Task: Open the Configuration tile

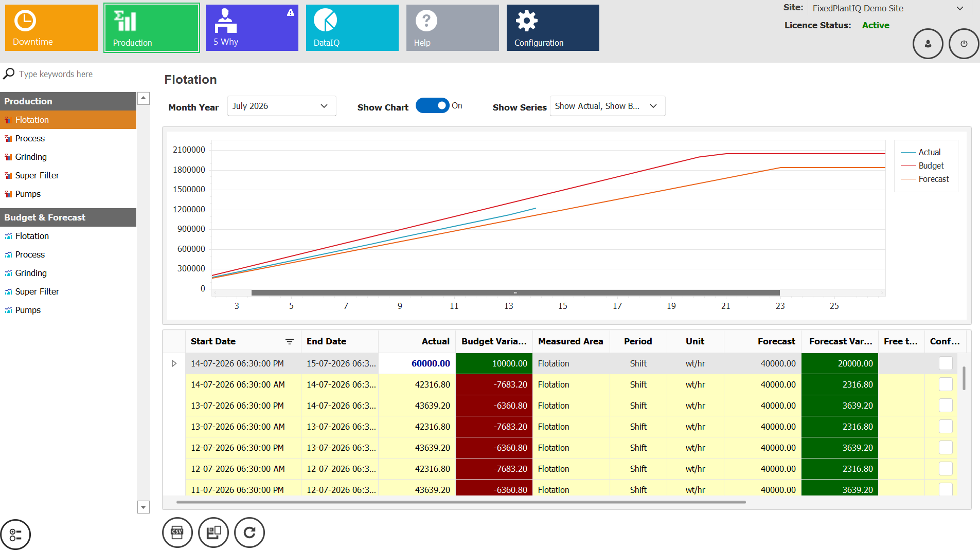Action: [x=553, y=28]
